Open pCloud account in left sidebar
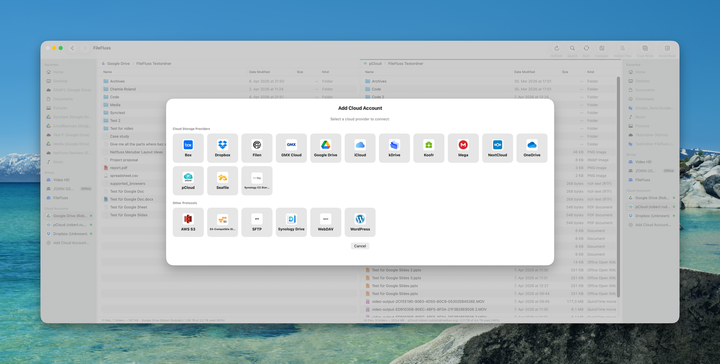 69,225
